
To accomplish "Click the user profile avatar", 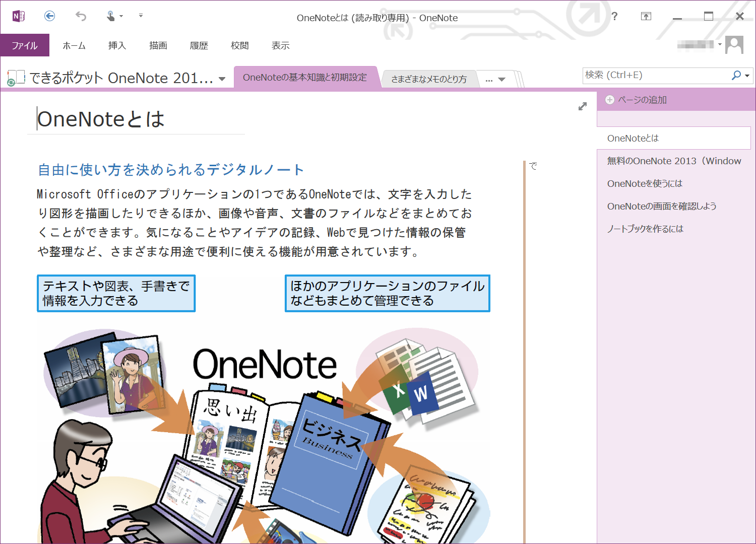I will pyautogui.click(x=734, y=45).
